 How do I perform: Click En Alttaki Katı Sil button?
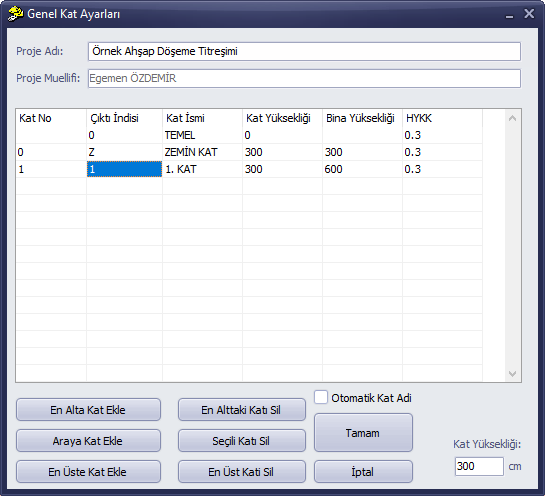[242, 410]
